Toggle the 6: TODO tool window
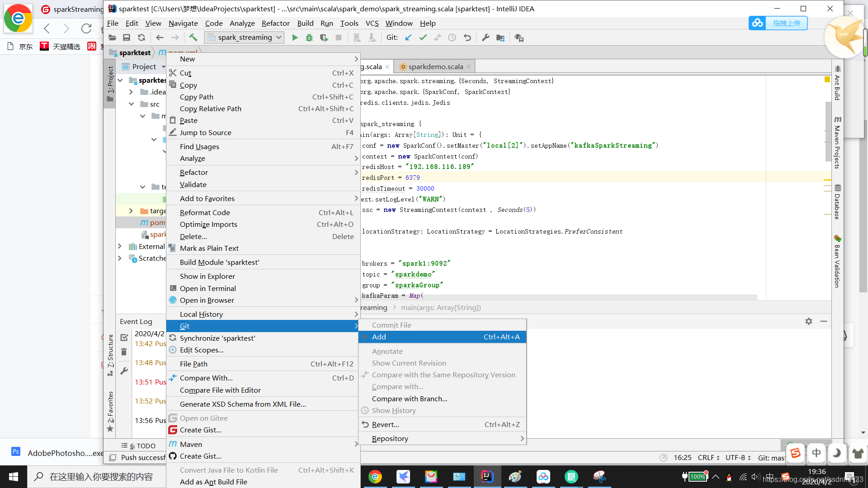This screenshot has width=868, height=488. [138, 446]
